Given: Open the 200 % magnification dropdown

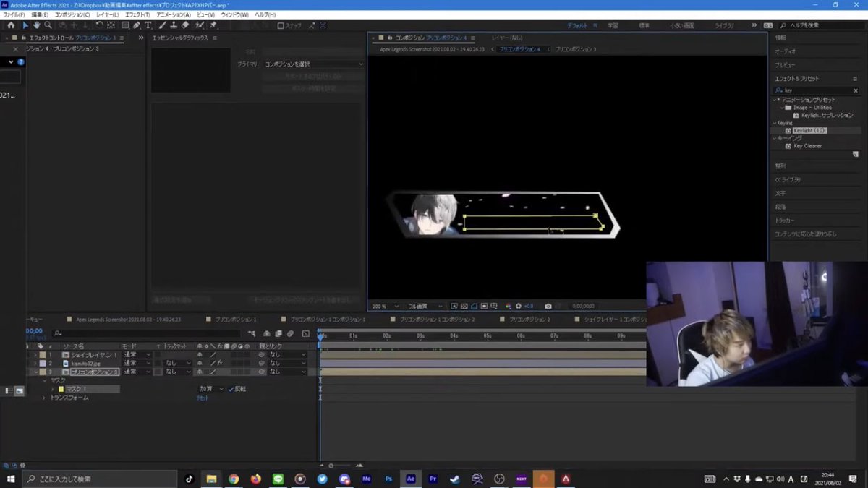Looking at the screenshot, I should pos(386,306).
